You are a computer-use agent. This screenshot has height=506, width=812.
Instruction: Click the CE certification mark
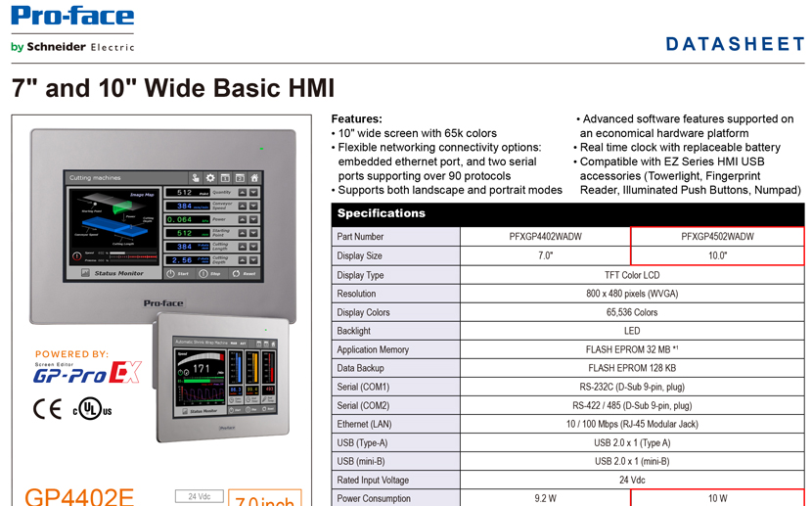[x=47, y=409]
